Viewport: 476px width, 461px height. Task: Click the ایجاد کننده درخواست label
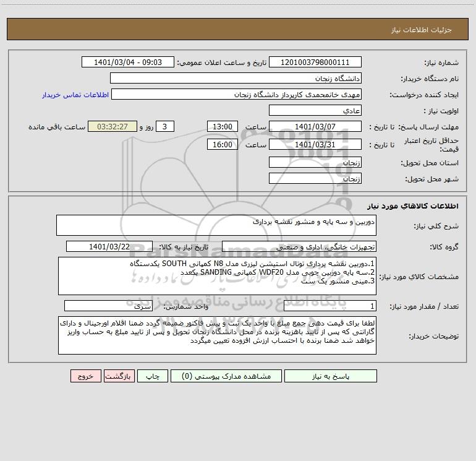424,95
